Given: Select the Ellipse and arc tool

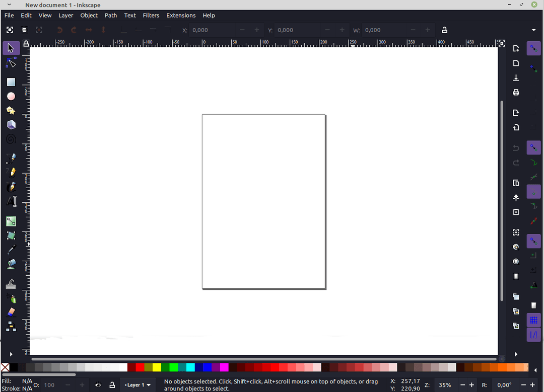Looking at the screenshot, I should [11, 96].
